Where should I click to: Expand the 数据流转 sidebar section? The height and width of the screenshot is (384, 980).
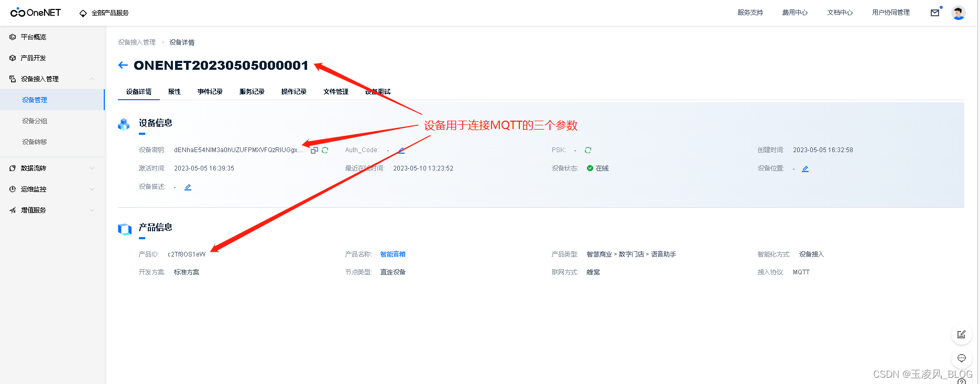52,168
